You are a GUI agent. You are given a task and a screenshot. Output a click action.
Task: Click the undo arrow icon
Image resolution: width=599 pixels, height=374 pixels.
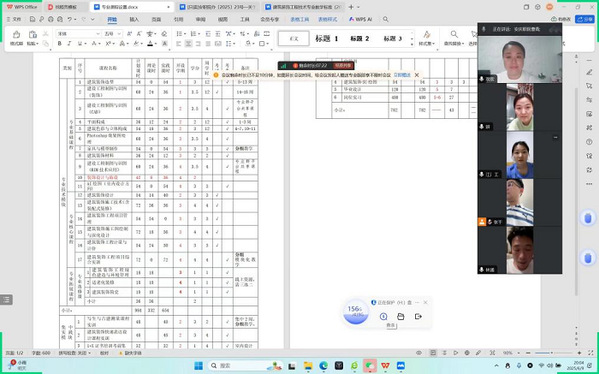[70, 19]
